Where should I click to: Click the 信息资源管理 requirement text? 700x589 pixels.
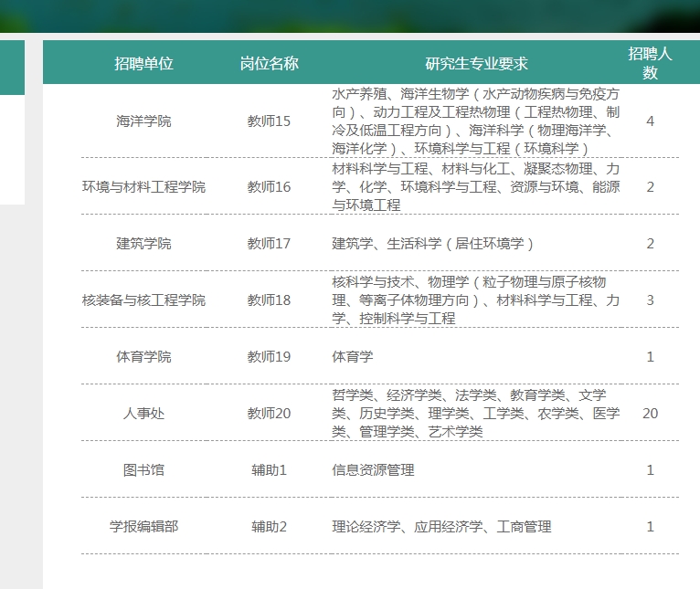click(x=373, y=470)
